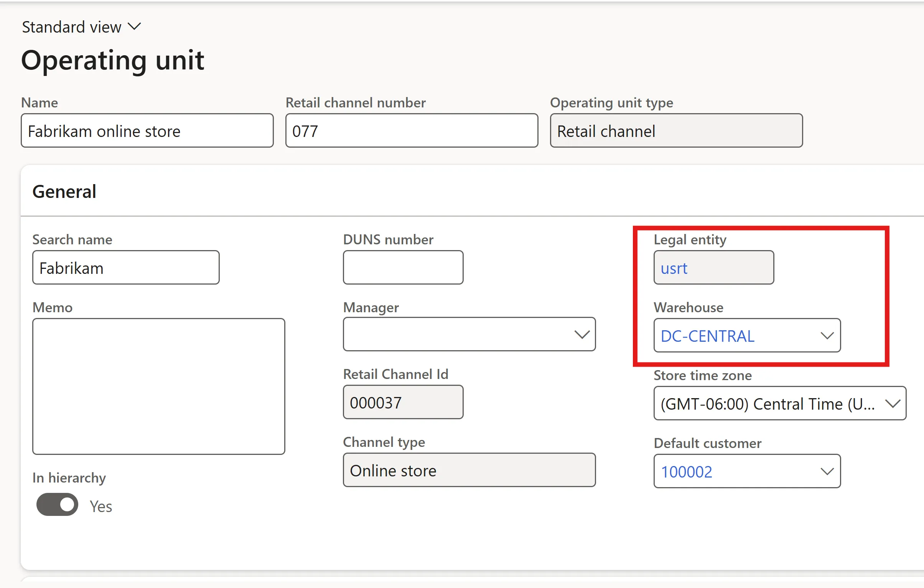Open the usrt legal entity link
Image resolution: width=924 pixels, height=588 pixels.
coord(674,268)
